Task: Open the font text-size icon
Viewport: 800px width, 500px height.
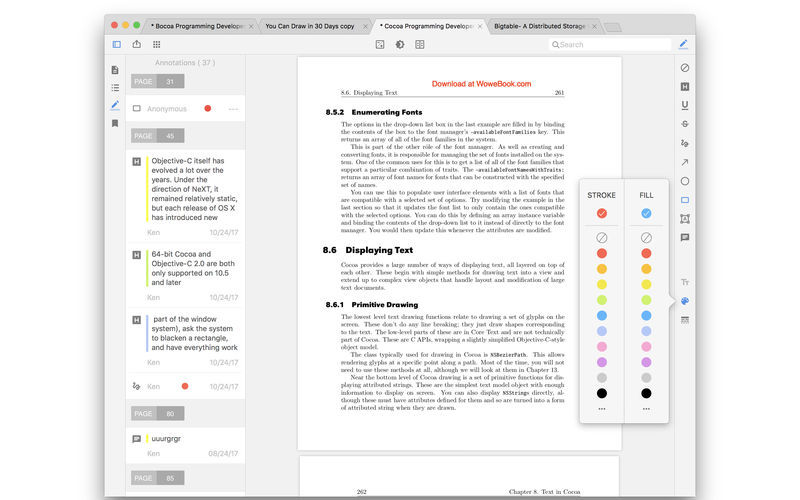Action: 685,282
